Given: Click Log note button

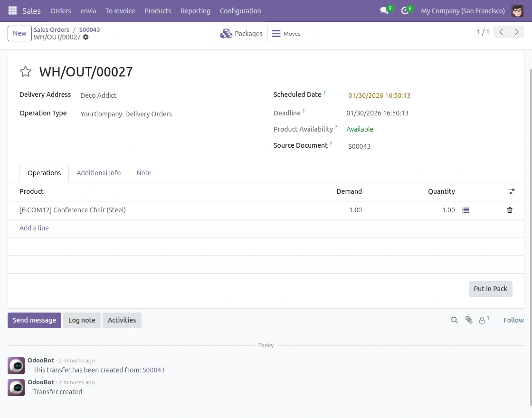Looking at the screenshot, I should (82, 320).
